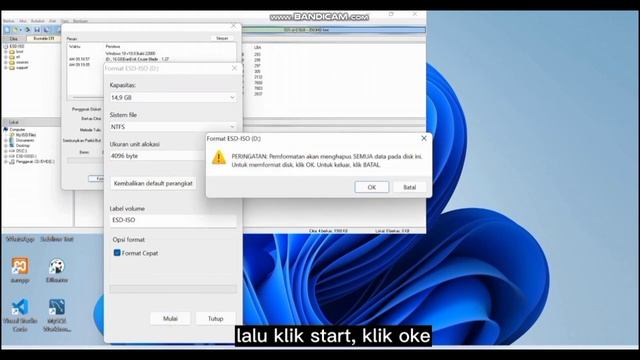Select Computer in the Lokal tree
Image resolution: width=640 pixels, height=360 pixels.
coord(17,129)
